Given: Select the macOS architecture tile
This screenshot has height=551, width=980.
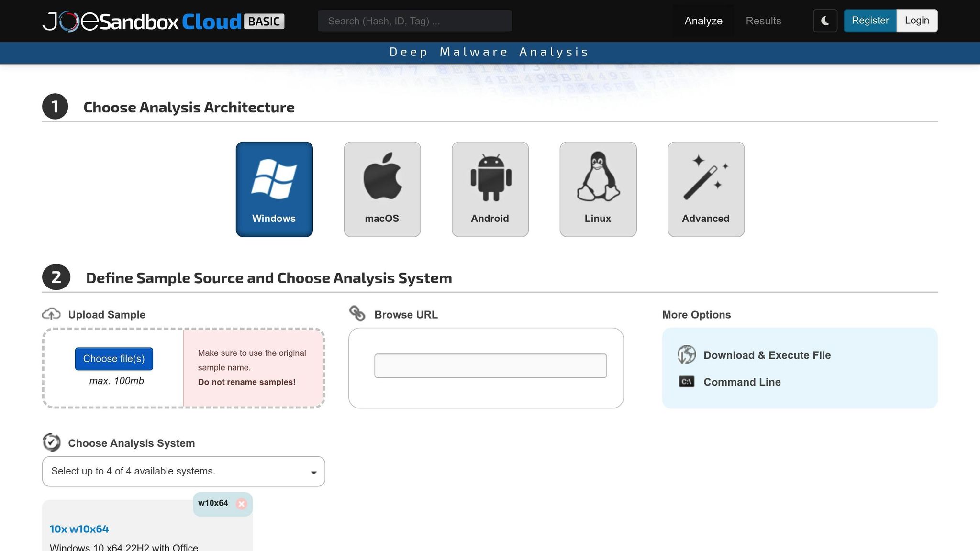Looking at the screenshot, I should 382,189.
